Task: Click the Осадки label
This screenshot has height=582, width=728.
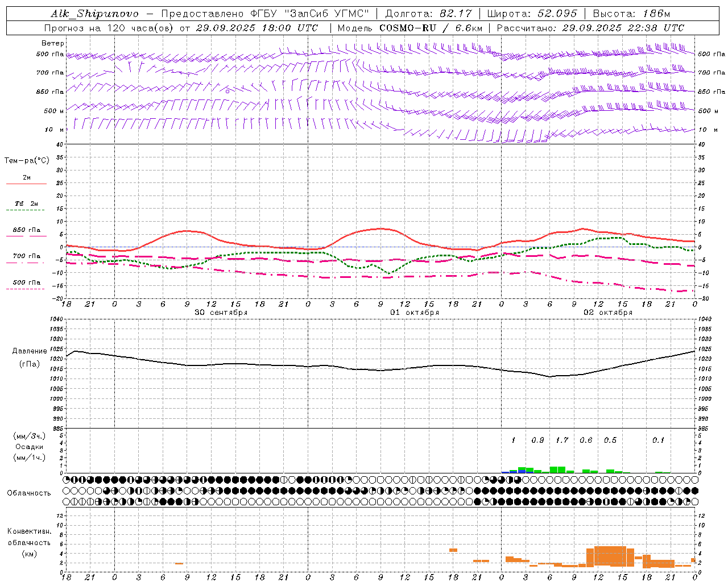Action: tap(30, 447)
